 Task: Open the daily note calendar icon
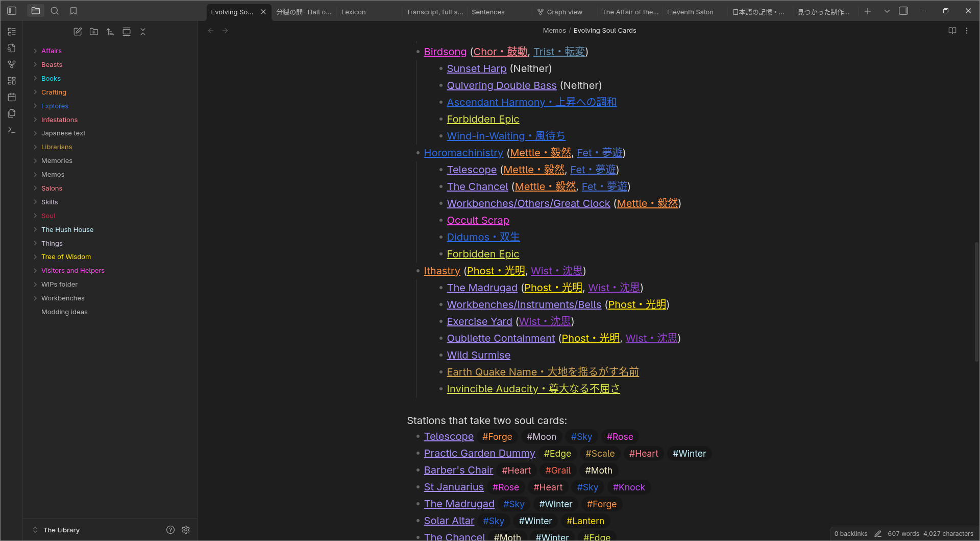tap(12, 97)
